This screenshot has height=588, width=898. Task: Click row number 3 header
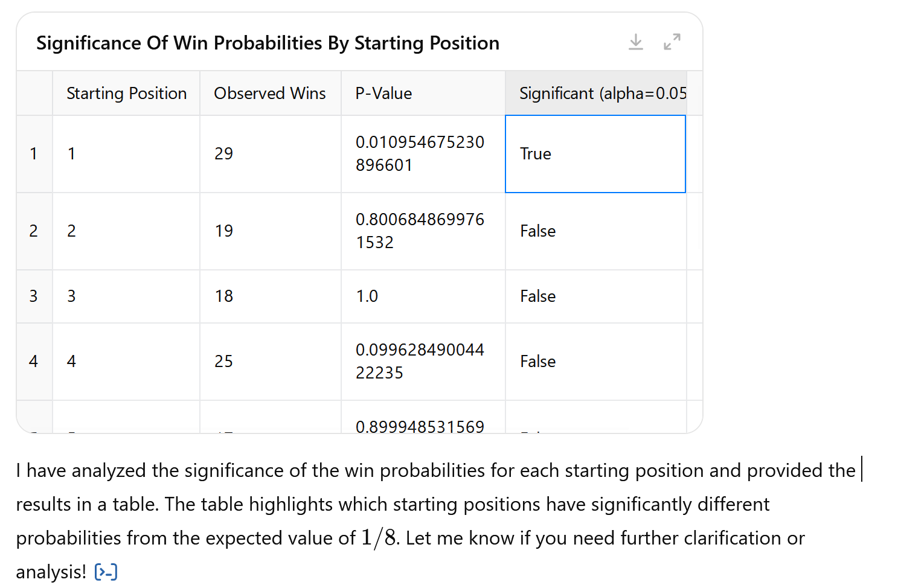34,296
